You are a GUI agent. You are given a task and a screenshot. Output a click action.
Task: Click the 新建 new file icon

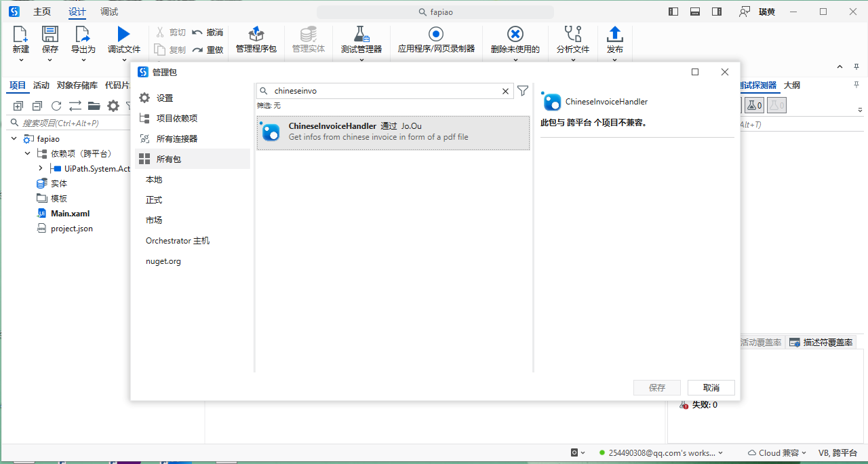pos(21,34)
